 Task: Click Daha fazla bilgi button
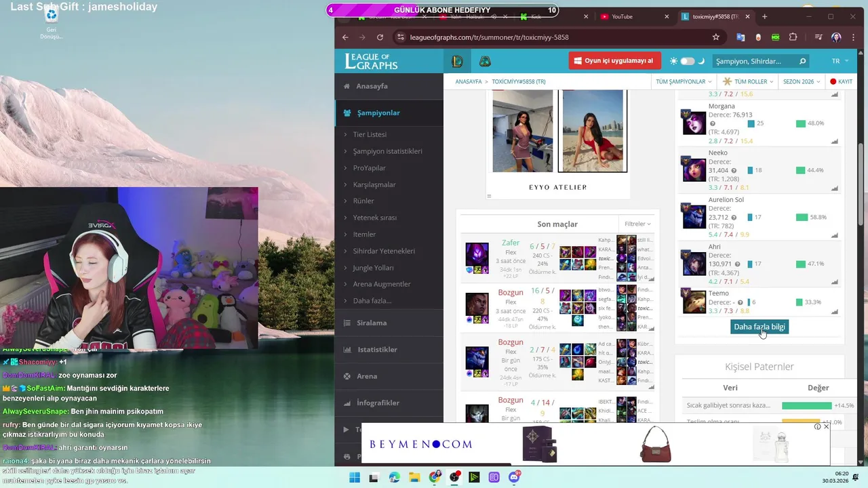[759, 327]
